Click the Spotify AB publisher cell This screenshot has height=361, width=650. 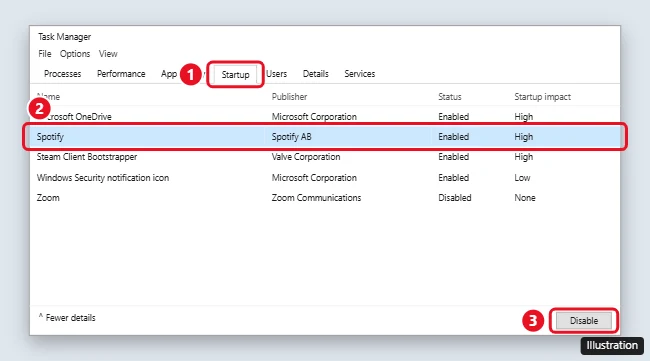[x=291, y=137]
